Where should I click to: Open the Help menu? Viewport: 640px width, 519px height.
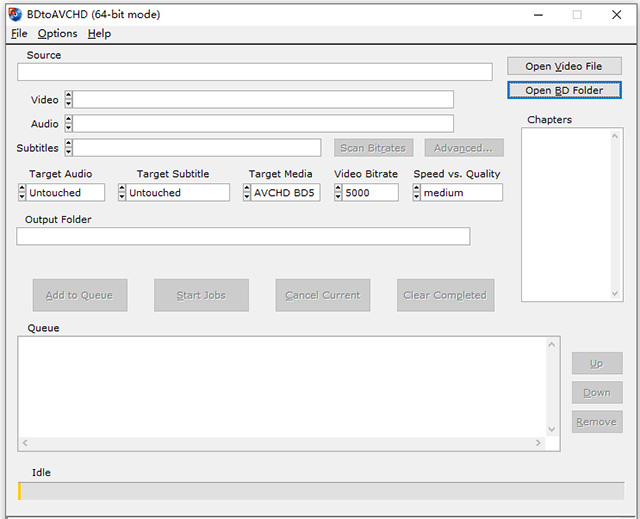99,33
